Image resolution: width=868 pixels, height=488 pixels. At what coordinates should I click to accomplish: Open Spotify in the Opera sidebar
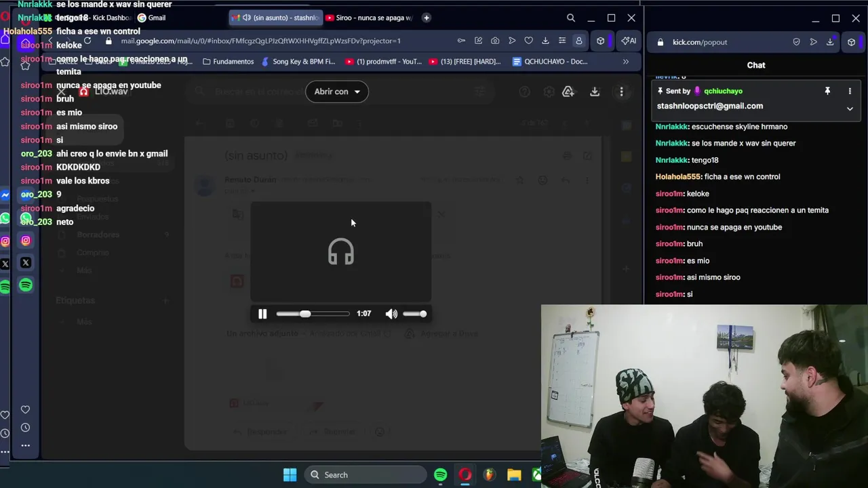pos(26,285)
